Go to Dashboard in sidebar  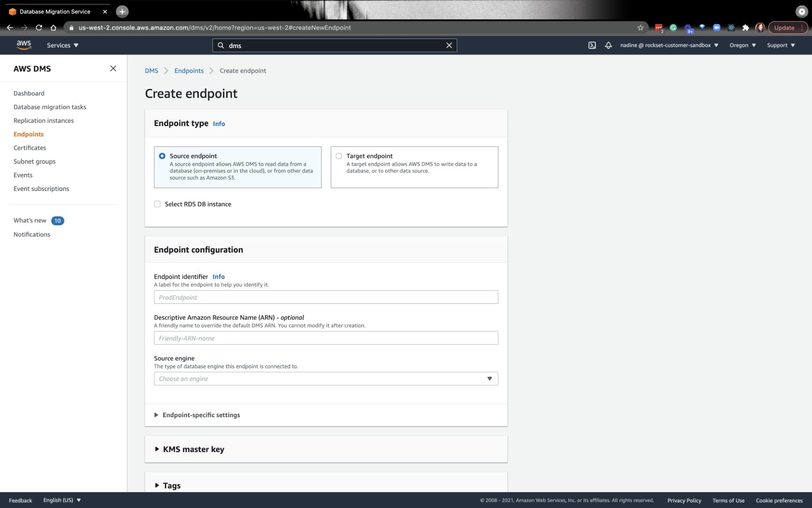(29, 94)
